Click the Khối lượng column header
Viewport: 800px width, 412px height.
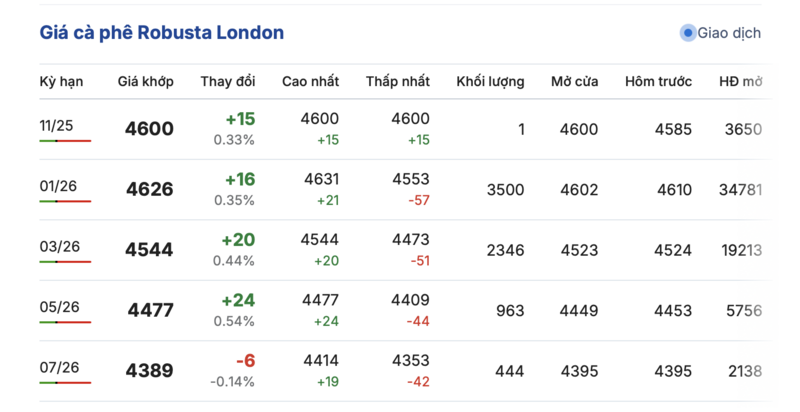pyautogui.click(x=490, y=81)
